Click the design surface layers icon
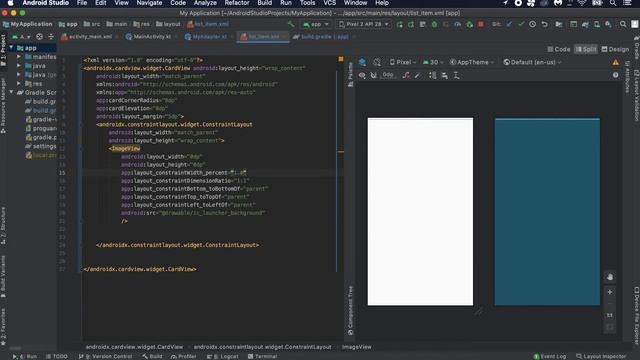The image size is (640, 360). pos(362,62)
